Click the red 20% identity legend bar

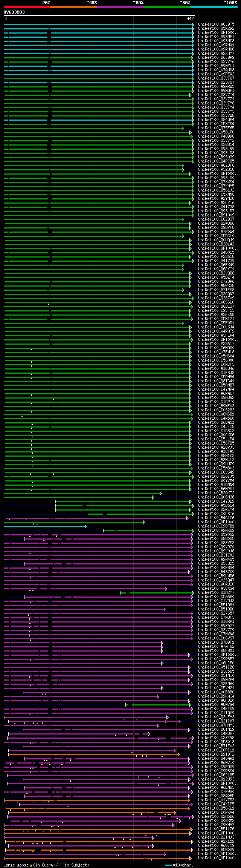(x=27, y=7)
